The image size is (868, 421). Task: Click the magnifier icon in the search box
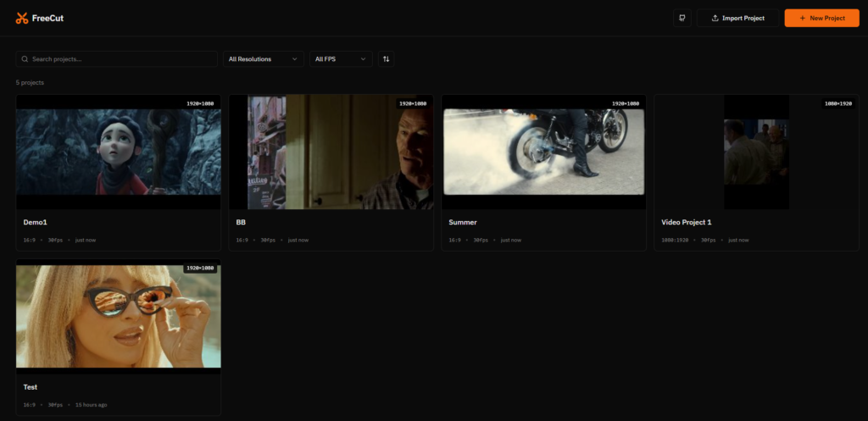click(x=25, y=59)
